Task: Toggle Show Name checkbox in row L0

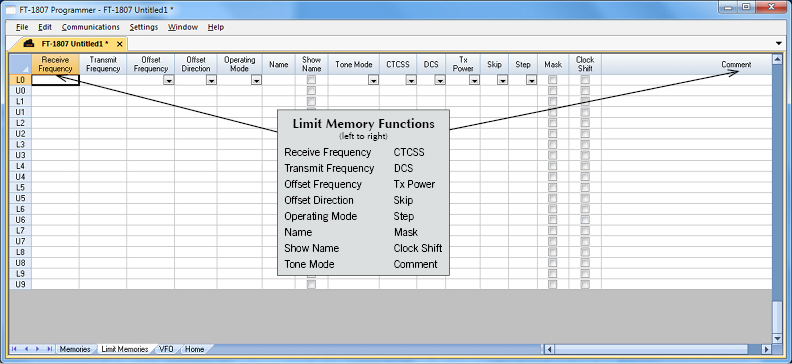Action: click(312, 80)
